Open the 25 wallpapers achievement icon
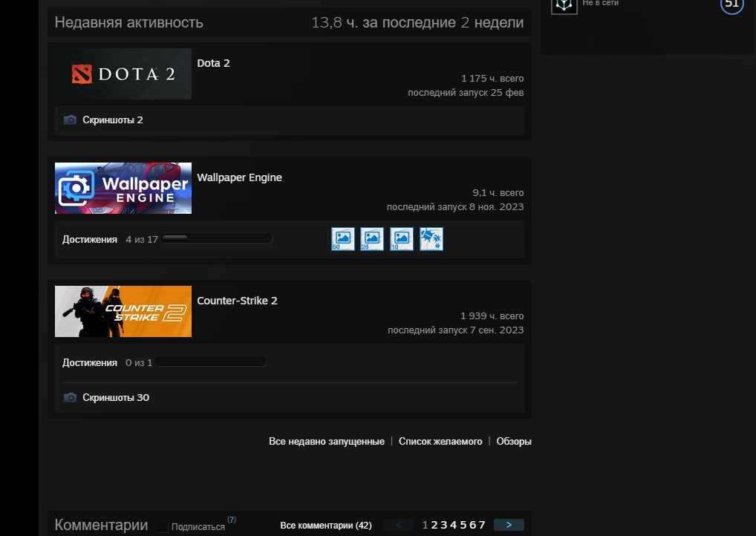 click(x=372, y=239)
